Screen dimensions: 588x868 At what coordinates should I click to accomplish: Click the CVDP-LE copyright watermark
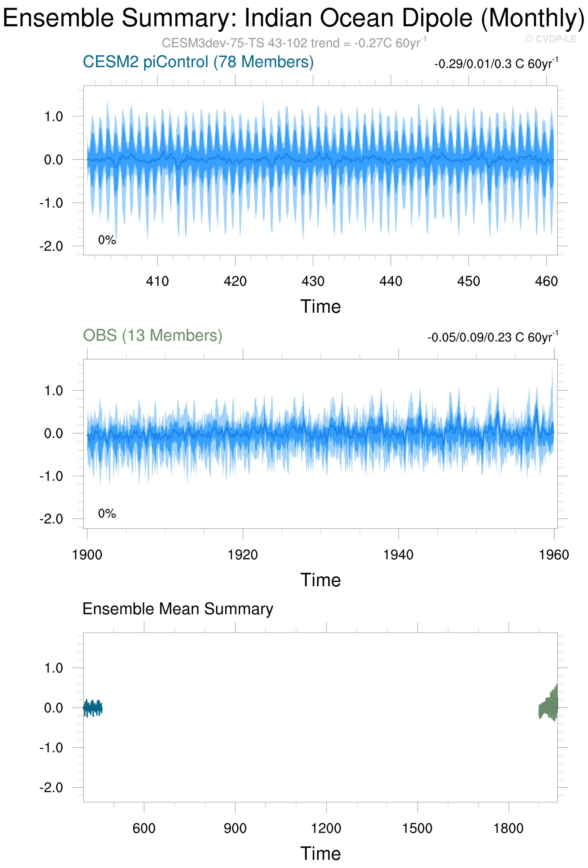point(551,39)
